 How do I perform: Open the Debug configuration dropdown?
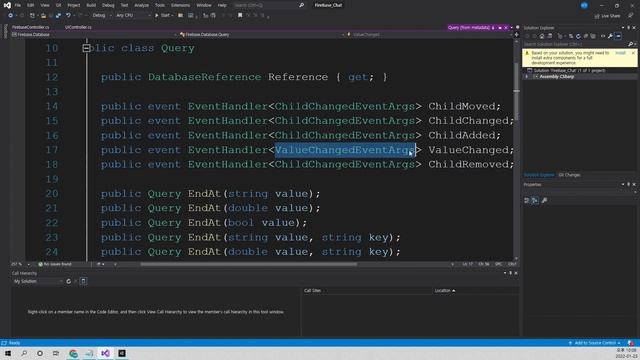coord(101,16)
